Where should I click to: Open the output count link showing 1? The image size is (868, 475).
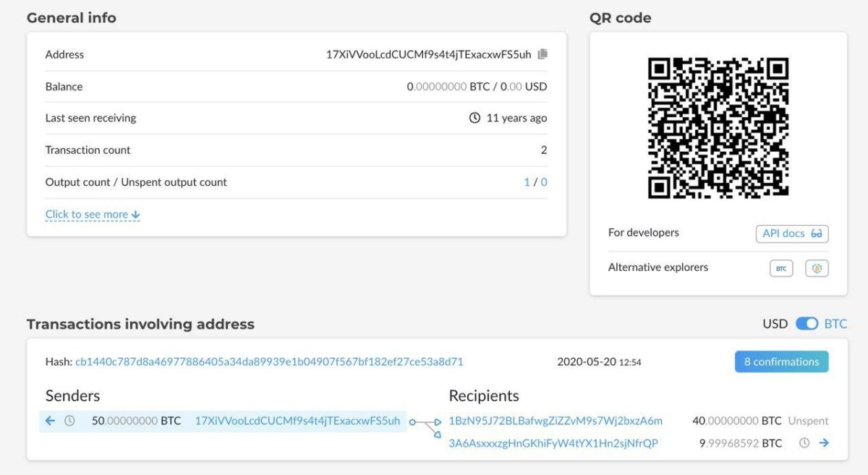pos(527,182)
